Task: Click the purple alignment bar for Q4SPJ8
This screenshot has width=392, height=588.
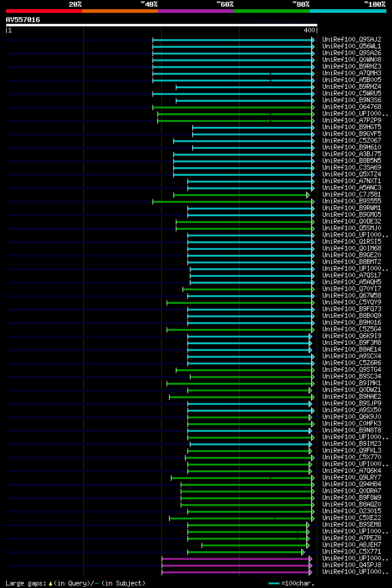Action: click(236, 565)
